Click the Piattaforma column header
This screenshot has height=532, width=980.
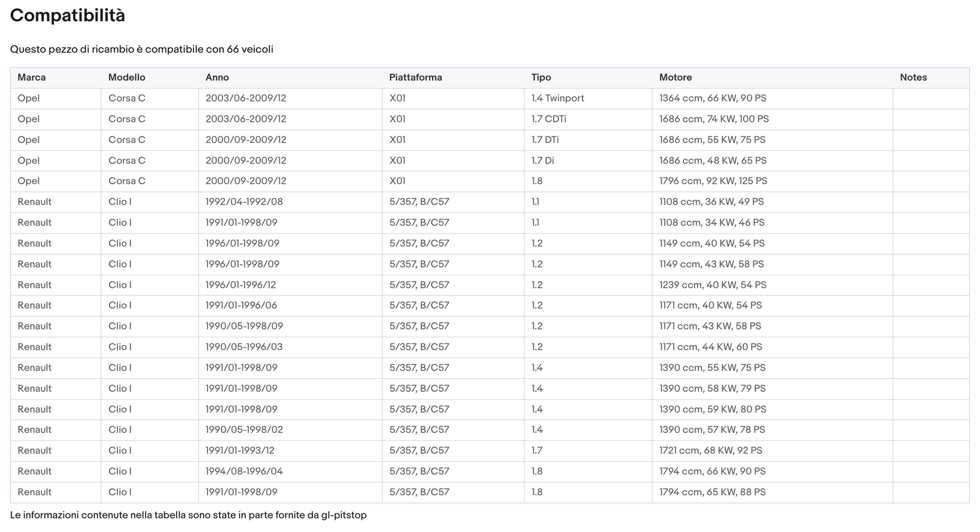pos(453,78)
